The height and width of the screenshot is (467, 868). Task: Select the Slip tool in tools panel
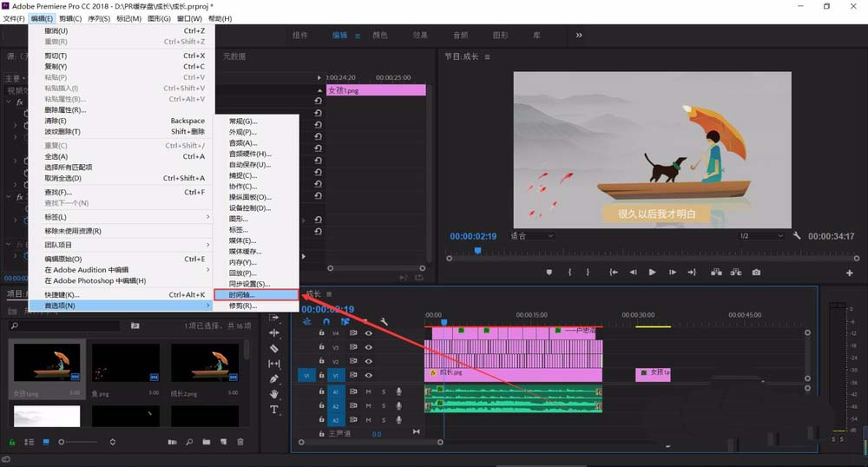click(274, 364)
